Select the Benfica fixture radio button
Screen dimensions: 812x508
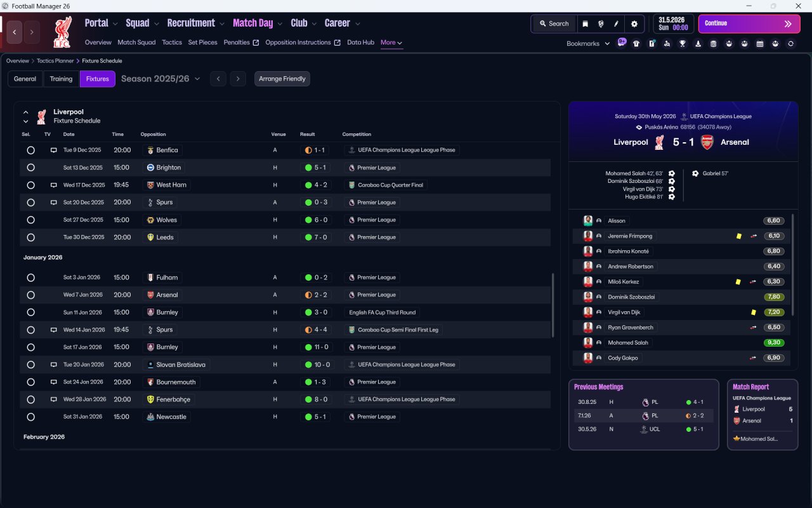coord(30,150)
